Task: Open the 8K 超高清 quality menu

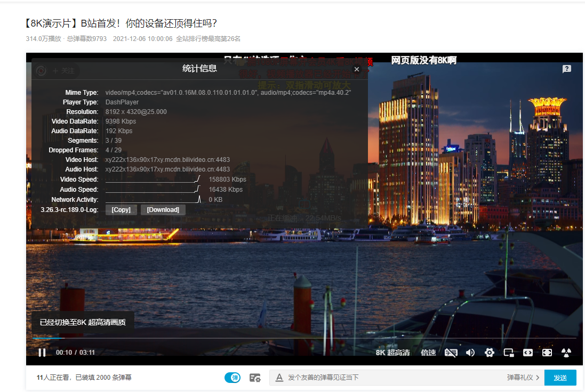Action: coord(392,353)
